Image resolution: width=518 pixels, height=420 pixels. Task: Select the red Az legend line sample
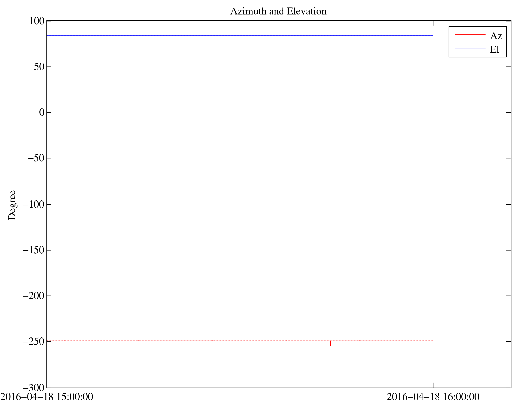pos(470,35)
